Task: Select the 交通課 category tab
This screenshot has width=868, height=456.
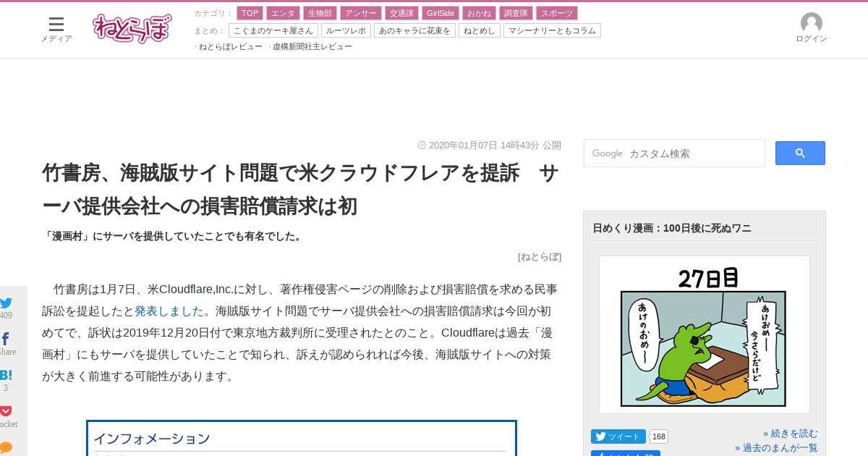Action: (401, 13)
